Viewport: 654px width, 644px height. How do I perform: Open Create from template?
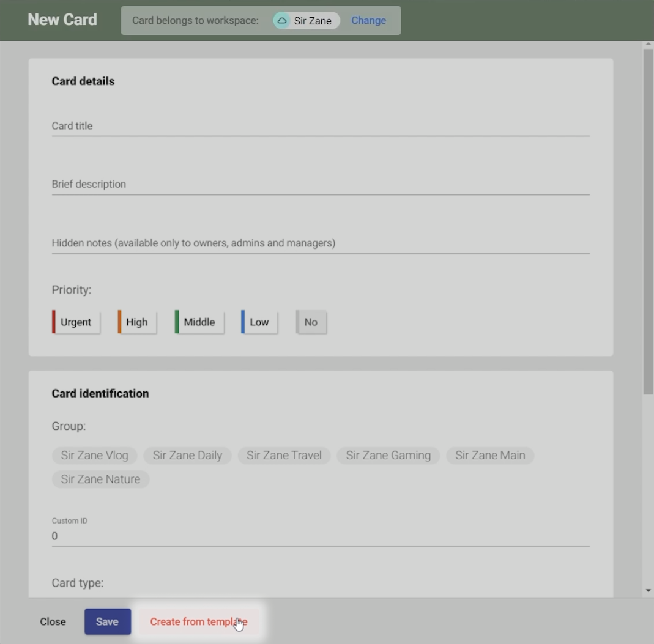(x=198, y=622)
